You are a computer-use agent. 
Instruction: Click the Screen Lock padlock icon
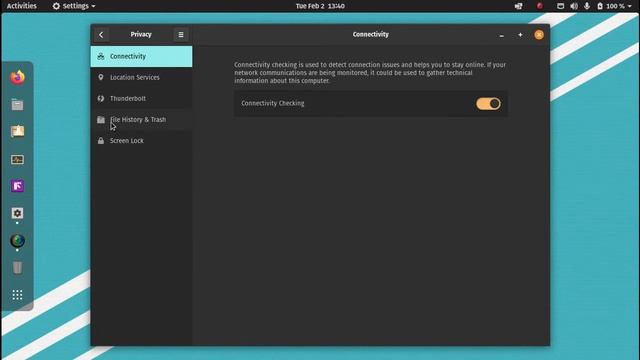(101, 141)
